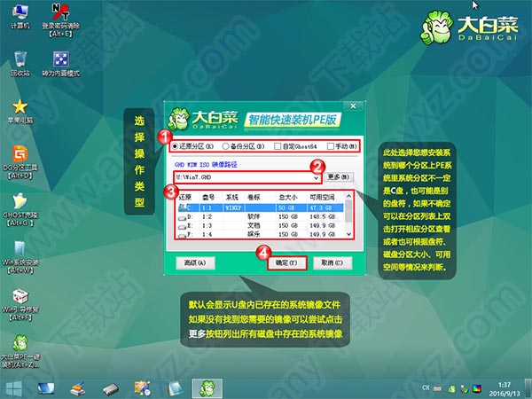Viewport: 532px width, 399px height.
Task: Select the 备份分区 radio option
Action: point(243,146)
